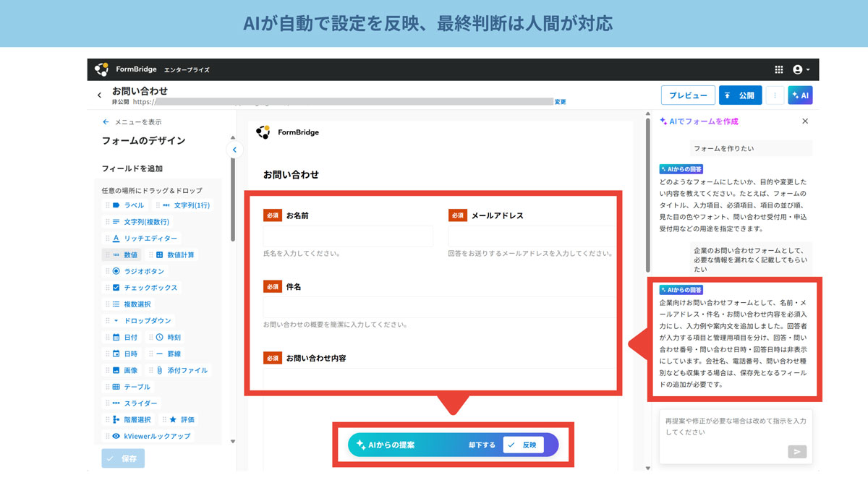Screen dimensions: 868x488
Task: Click into the お名前 input box
Action: point(348,236)
